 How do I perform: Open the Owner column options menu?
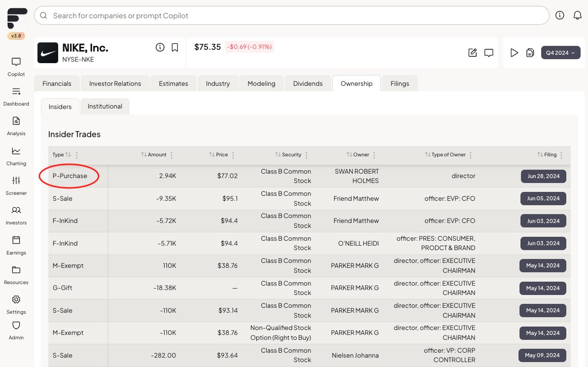(x=374, y=155)
